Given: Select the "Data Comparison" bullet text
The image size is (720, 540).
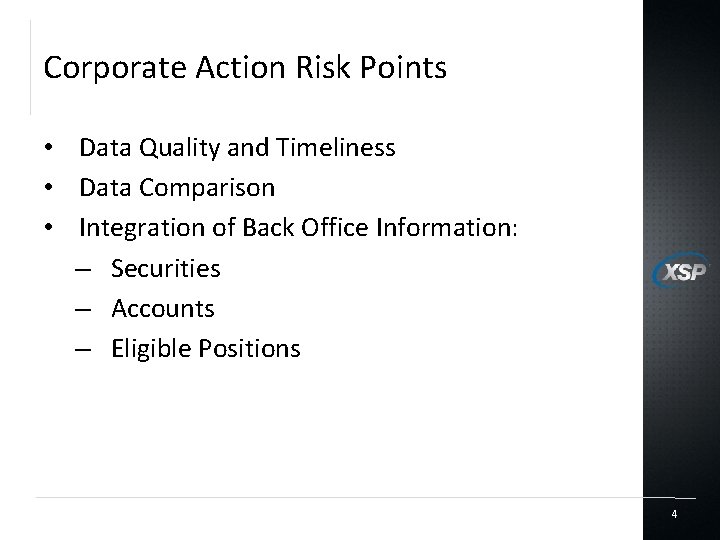Looking at the screenshot, I should [x=177, y=188].
